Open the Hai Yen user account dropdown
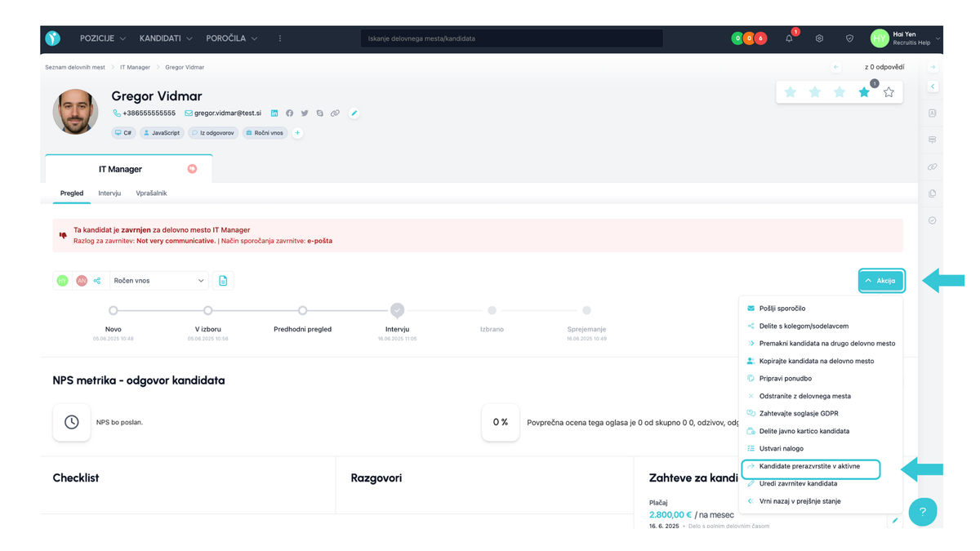 point(906,38)
